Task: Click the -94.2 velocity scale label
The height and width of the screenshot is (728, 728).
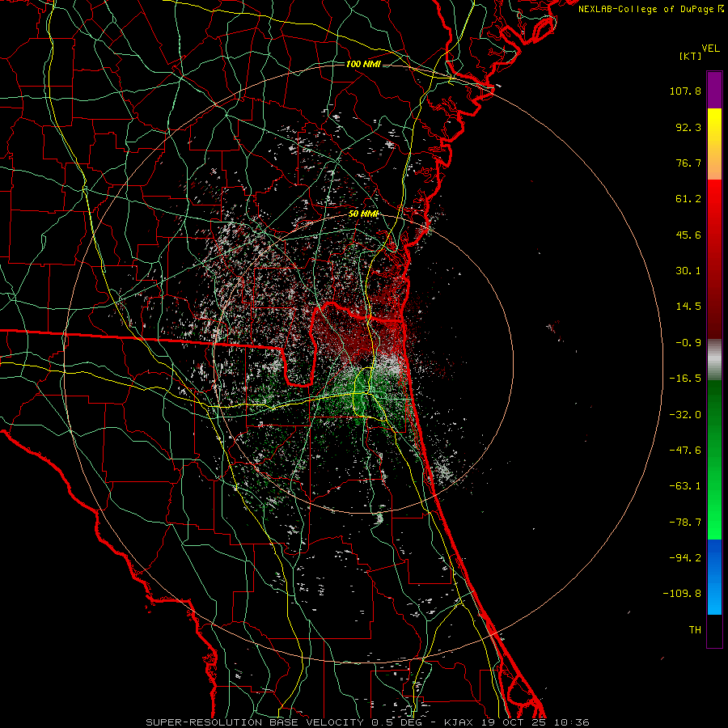Action: (x=685, y=557)
